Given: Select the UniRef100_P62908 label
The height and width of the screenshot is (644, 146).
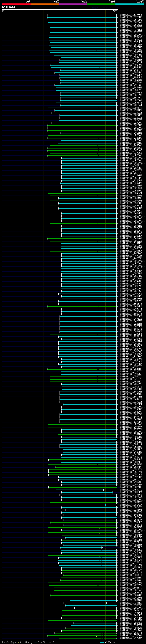Looking at the screenshot, I should (131, 253).
